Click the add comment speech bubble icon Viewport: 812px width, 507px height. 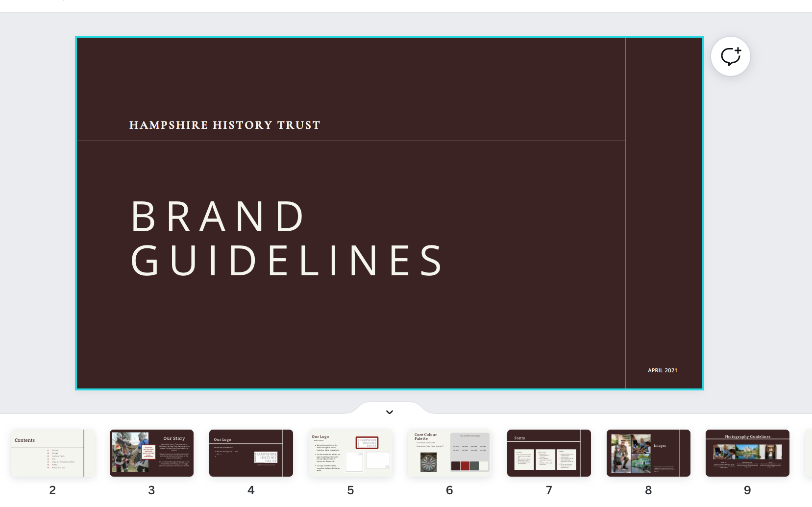(730, 56)
